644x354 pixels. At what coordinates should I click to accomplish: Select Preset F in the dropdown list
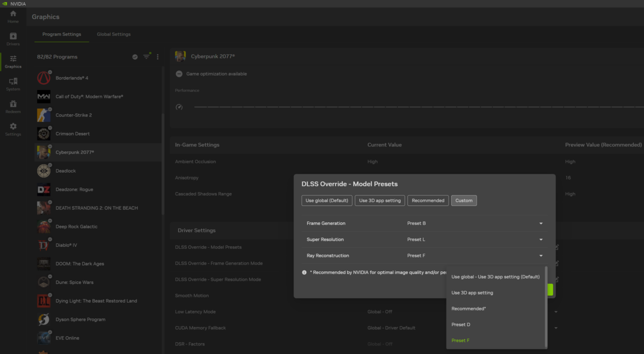496,341
